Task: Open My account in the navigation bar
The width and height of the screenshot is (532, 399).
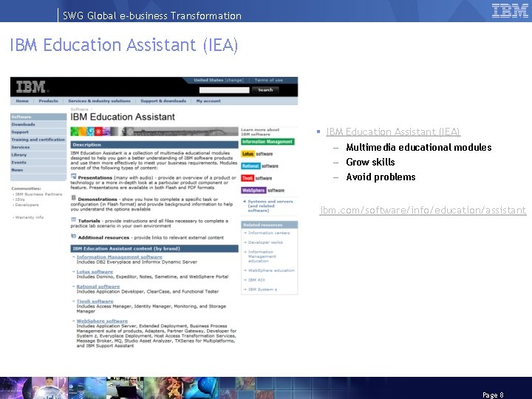Action: pyautogui.click(x=208, y=100)
